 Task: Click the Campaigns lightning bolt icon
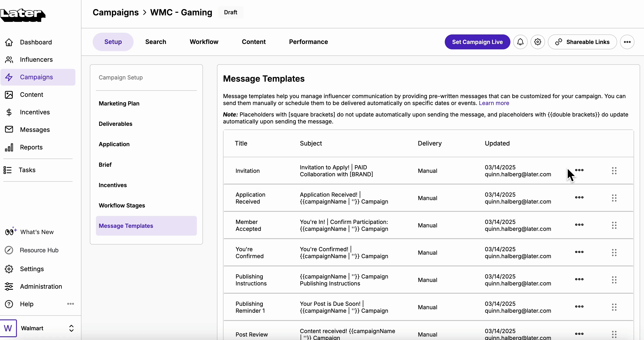9,77
